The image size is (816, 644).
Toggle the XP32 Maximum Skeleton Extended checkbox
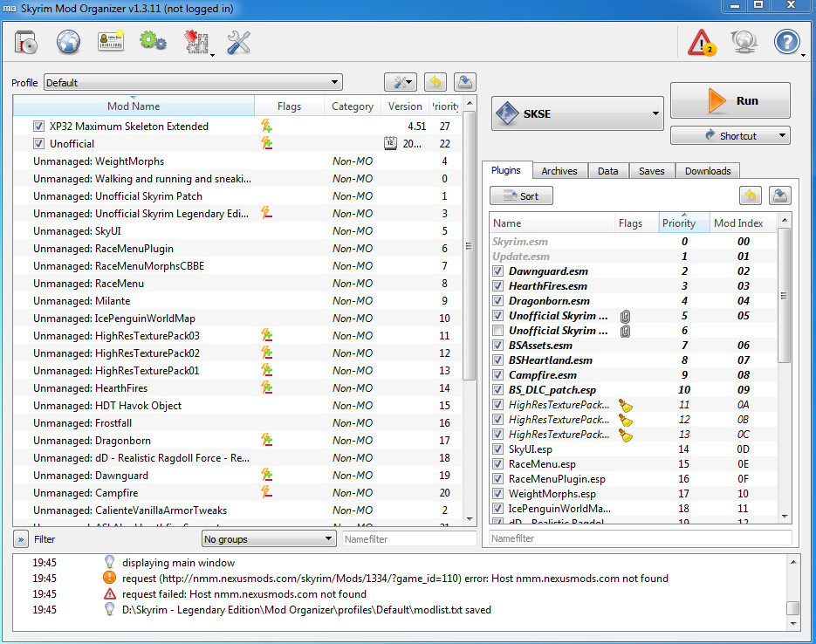(x=38, y=127)
